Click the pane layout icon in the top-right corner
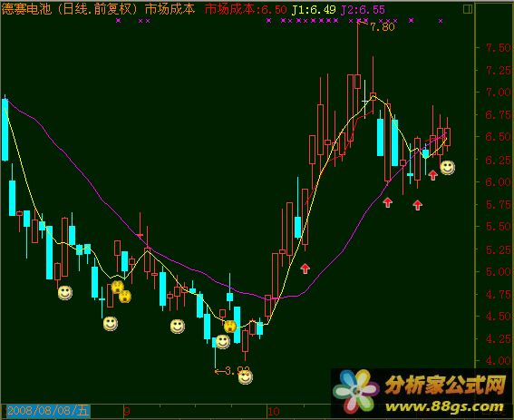The width and height of the screenshot is (514, 420). (x=468, y=9)
